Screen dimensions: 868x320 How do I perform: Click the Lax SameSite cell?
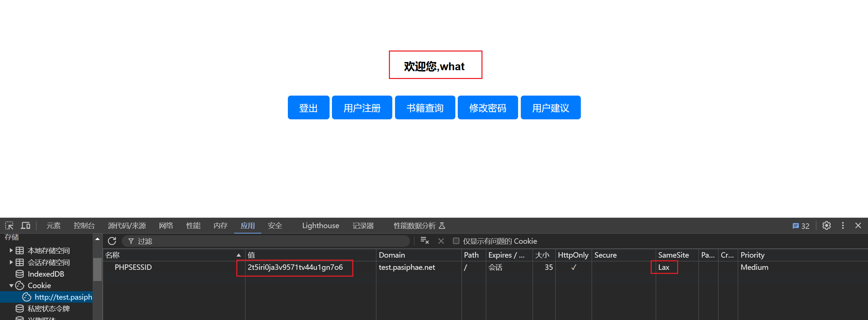pyautogui.click(x=664, y=267)
